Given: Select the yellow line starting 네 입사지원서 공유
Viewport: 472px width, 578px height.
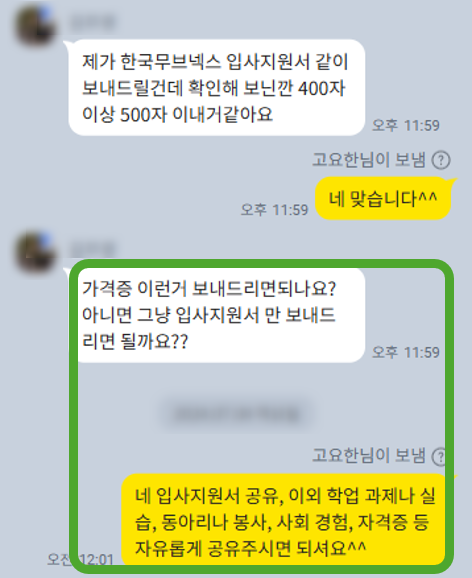Looking at the screenshot, I should pyautogui.click(x=285, y=496).
